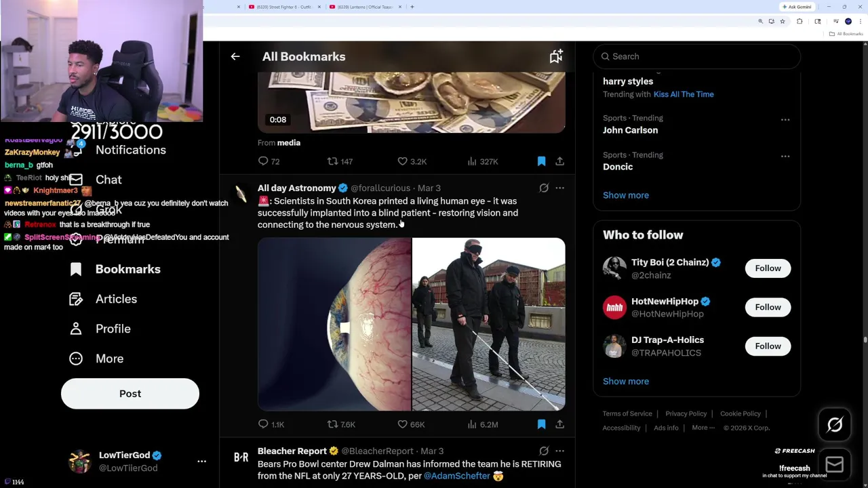Click Ask Gemini in the browser

tap(797, 7)
